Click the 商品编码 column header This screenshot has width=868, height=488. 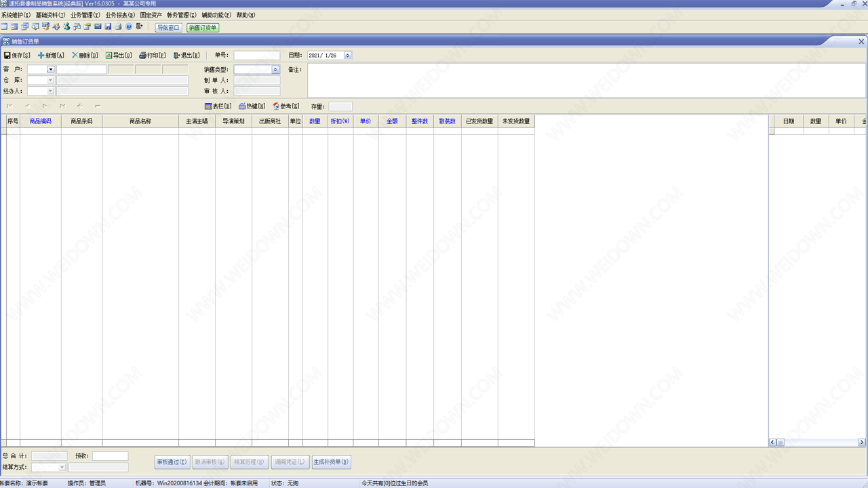tap(41, 121)
